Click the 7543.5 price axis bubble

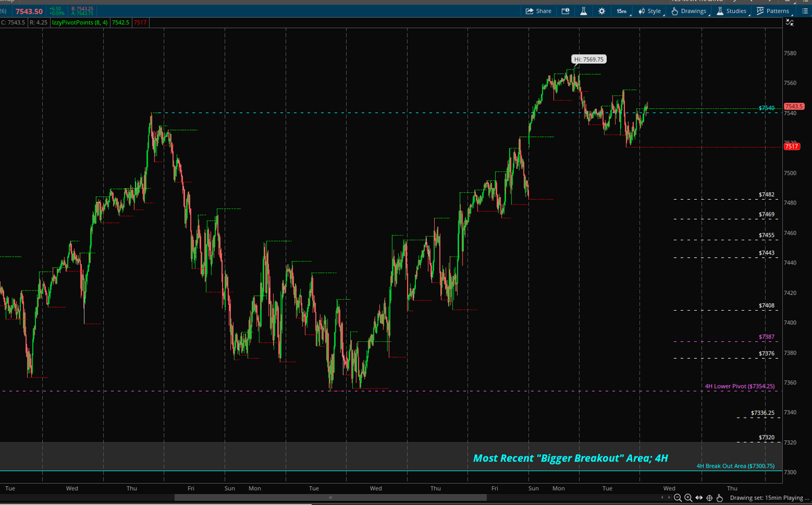794,106
